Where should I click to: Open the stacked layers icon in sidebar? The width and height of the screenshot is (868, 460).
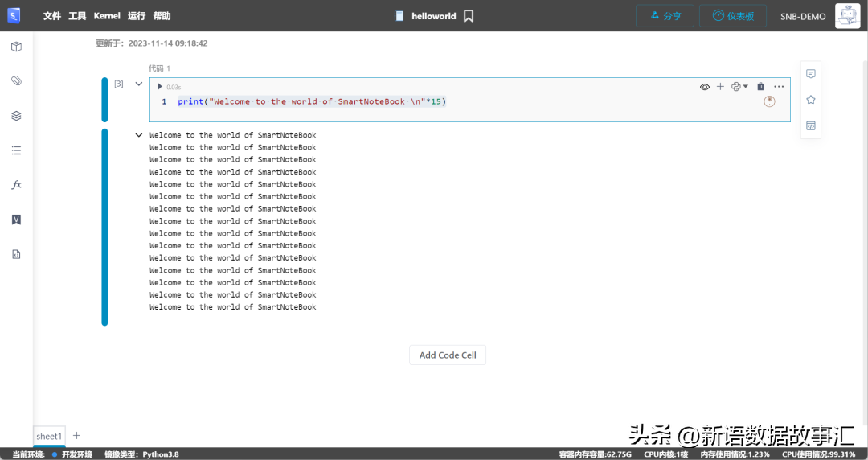click(16, 116)
